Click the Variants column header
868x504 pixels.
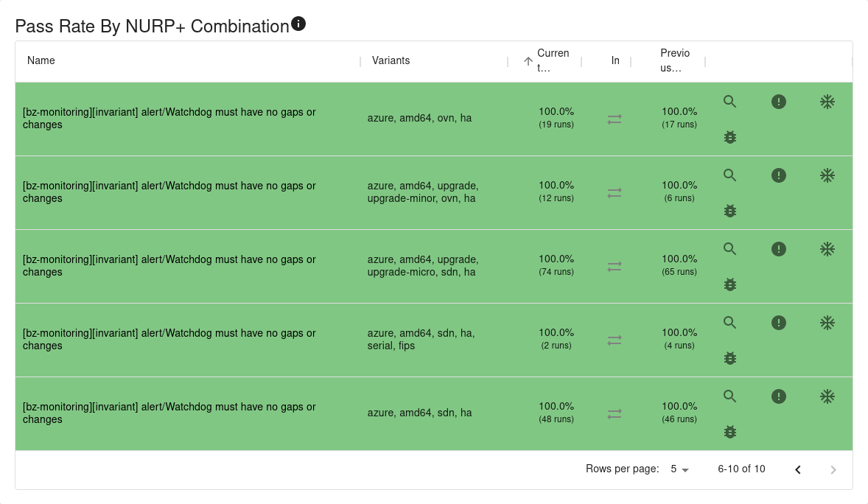(x=391, y=60)
